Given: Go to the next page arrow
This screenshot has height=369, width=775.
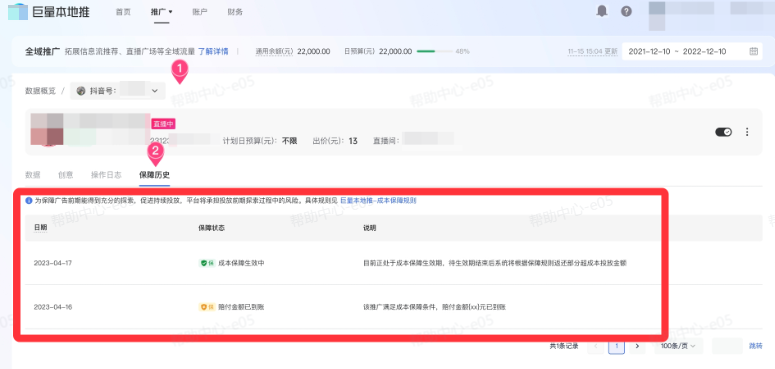Looking at the screenshot, I should (638, 346).
